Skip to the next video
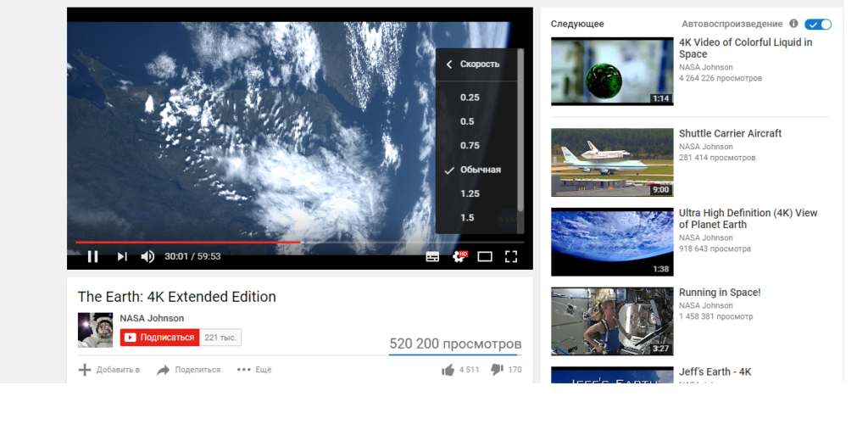 pos(122,257)
